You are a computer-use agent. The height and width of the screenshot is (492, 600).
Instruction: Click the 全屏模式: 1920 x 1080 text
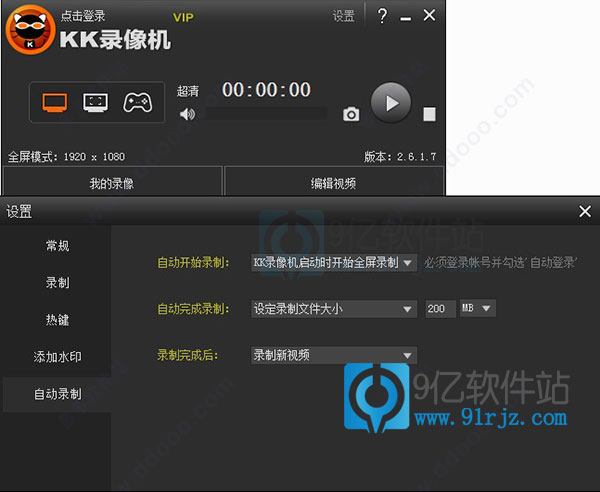click(66, 156)
